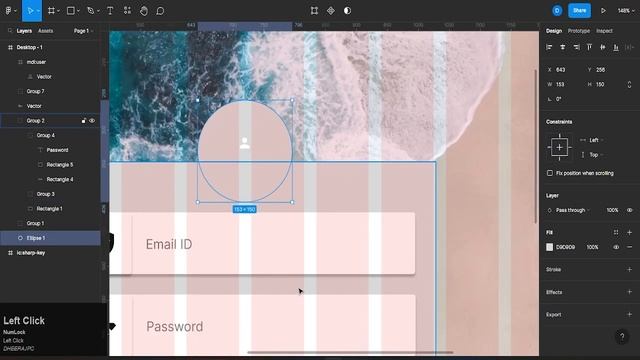Click the Present play icon

click(603, 11)
